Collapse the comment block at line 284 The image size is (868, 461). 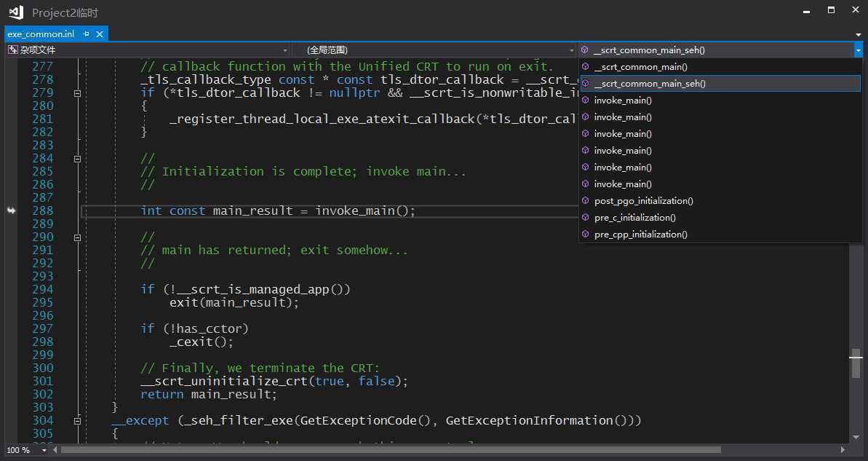pyautogui.click(x=78, y=159)
